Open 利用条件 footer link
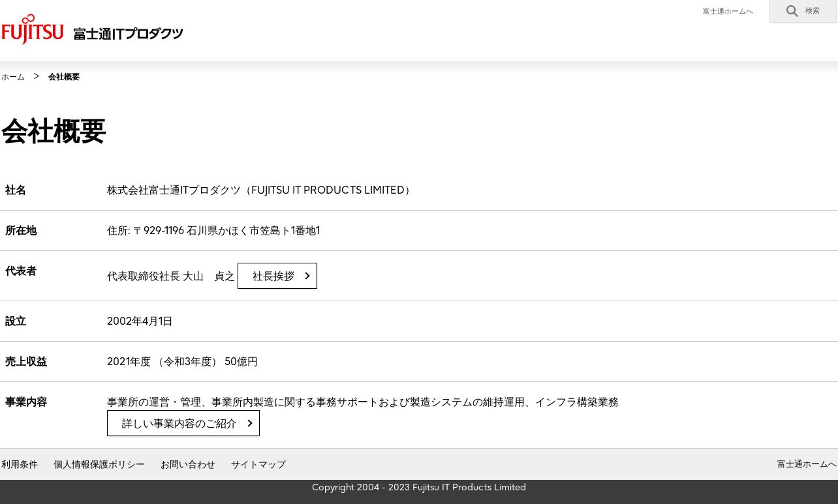This screenshot has height=504, width=838. (20, 464)
